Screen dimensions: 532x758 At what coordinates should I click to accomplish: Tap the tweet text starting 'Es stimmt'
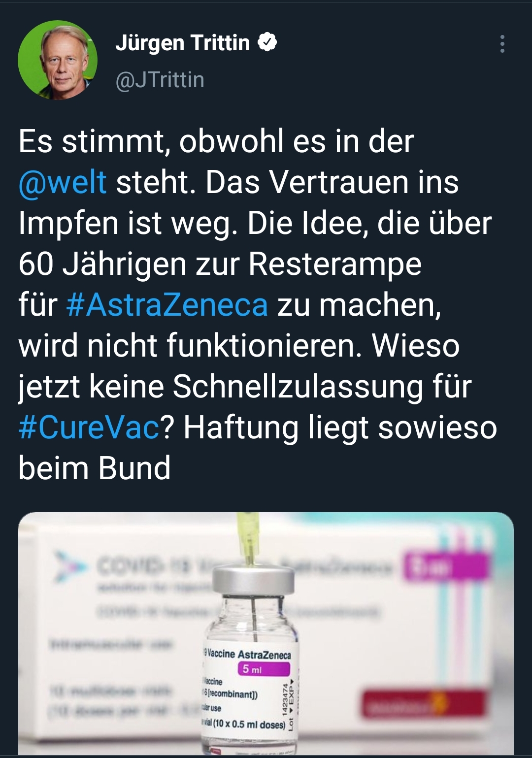click(258, 304)
